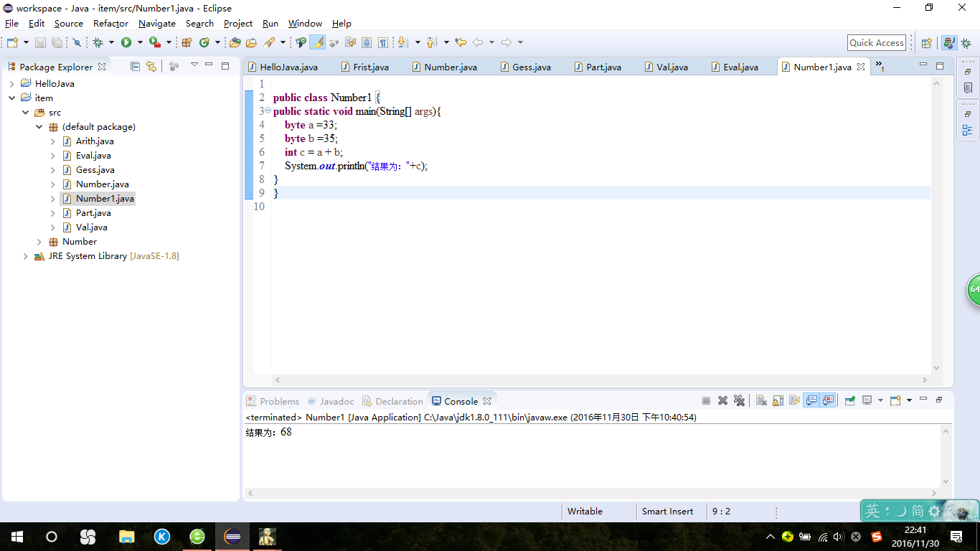This screenshot has width=980, height=551.
Task: Open the Navigate menu
Action: tap(157, 23)
